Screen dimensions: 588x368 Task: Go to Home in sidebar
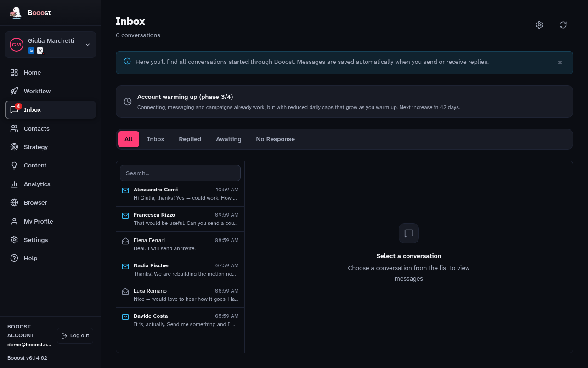[x=50, y=73]
